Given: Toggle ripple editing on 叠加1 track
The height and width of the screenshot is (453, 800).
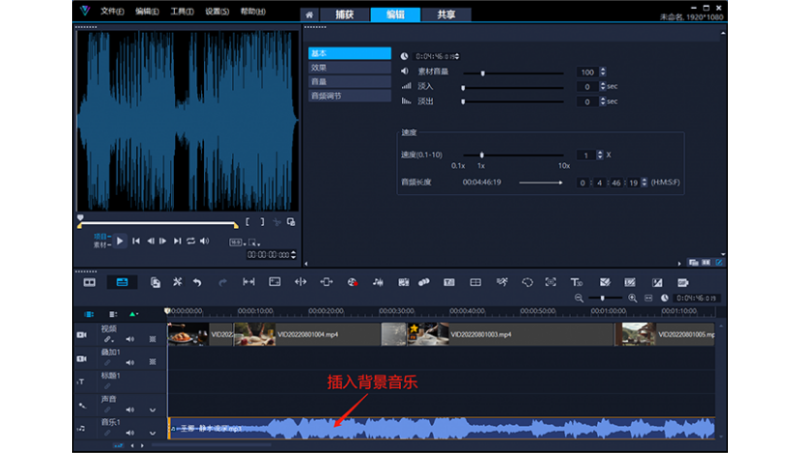Looking at the screenshot, I should click(x=108, y=362).
